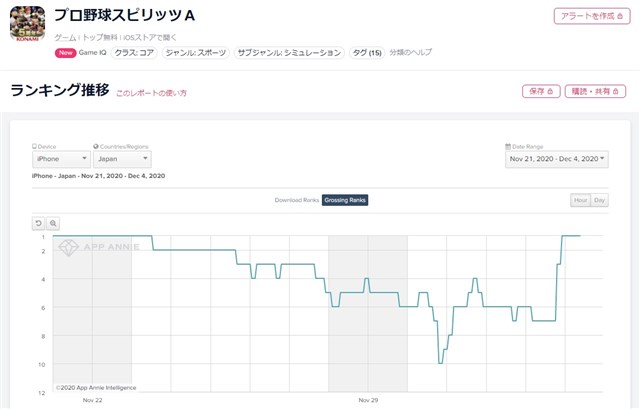Click the サブジャンル: シミュレーション tag
The height and width of the screenshot is (409, 640).
pyautogui.click(x=289, y=53)
